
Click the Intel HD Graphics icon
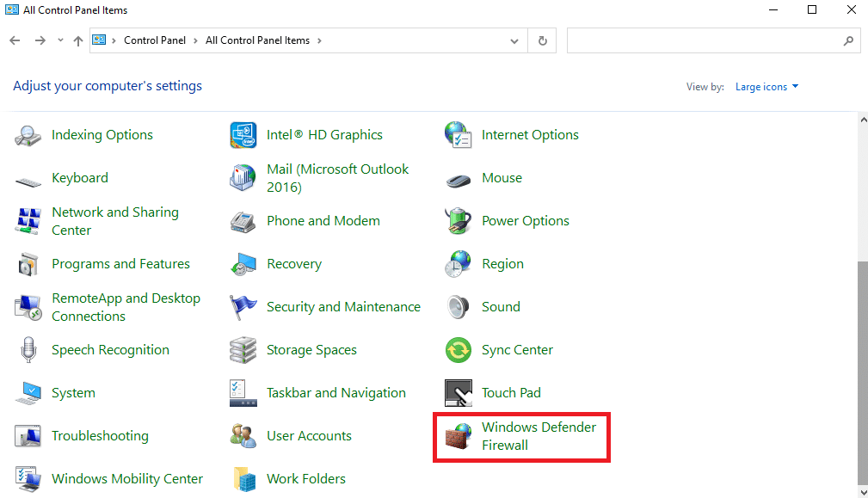(243, 135)
